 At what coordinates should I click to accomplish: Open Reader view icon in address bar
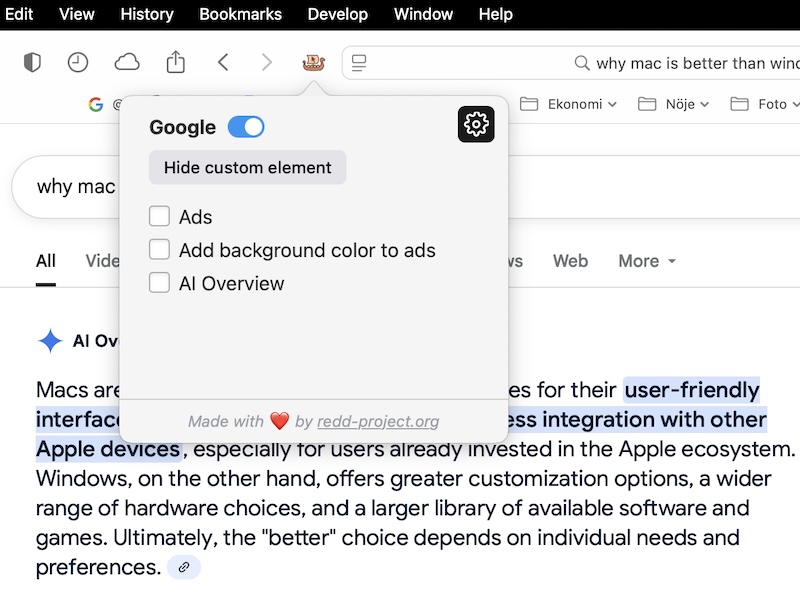click(359, 63)
